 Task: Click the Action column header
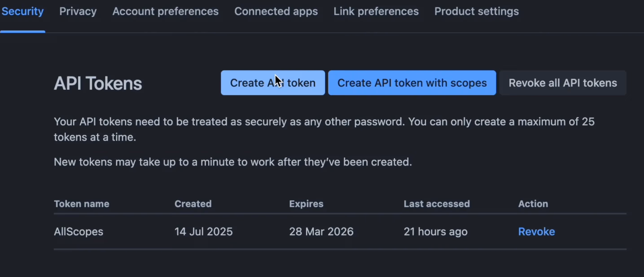[x=533, y=204]
